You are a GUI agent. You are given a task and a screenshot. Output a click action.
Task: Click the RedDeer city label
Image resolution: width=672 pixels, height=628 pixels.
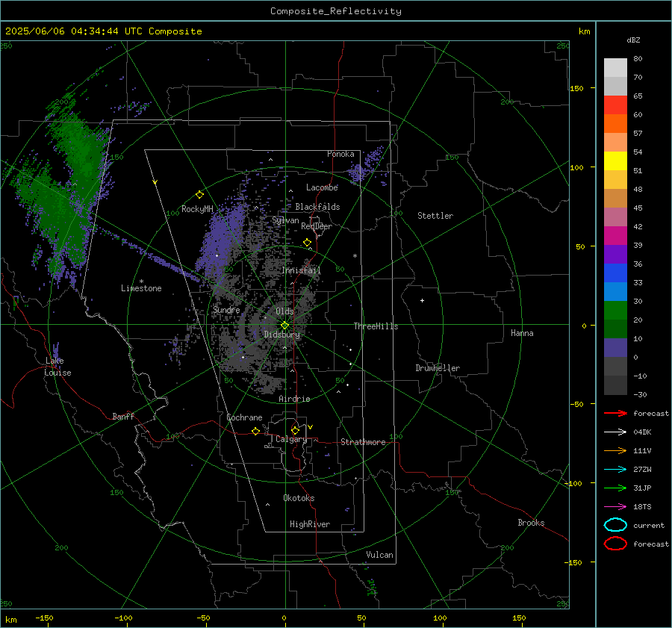[317, 226]
